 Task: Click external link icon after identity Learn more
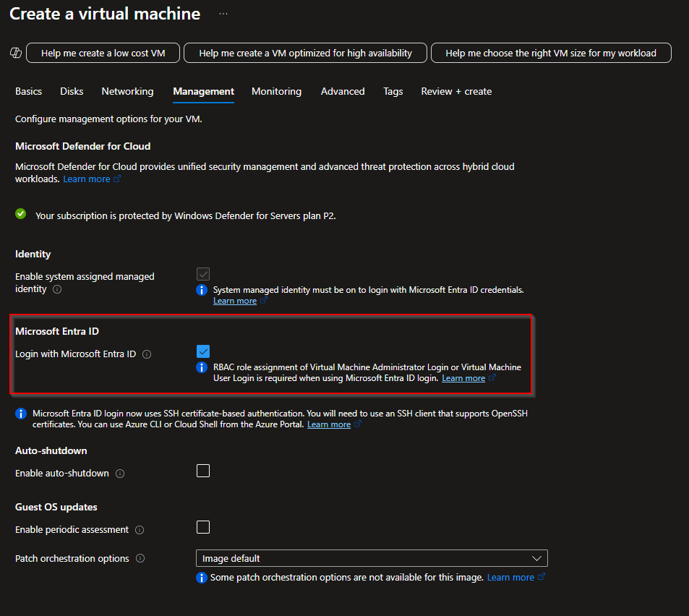pyautogui.click(x=264, y=301)
